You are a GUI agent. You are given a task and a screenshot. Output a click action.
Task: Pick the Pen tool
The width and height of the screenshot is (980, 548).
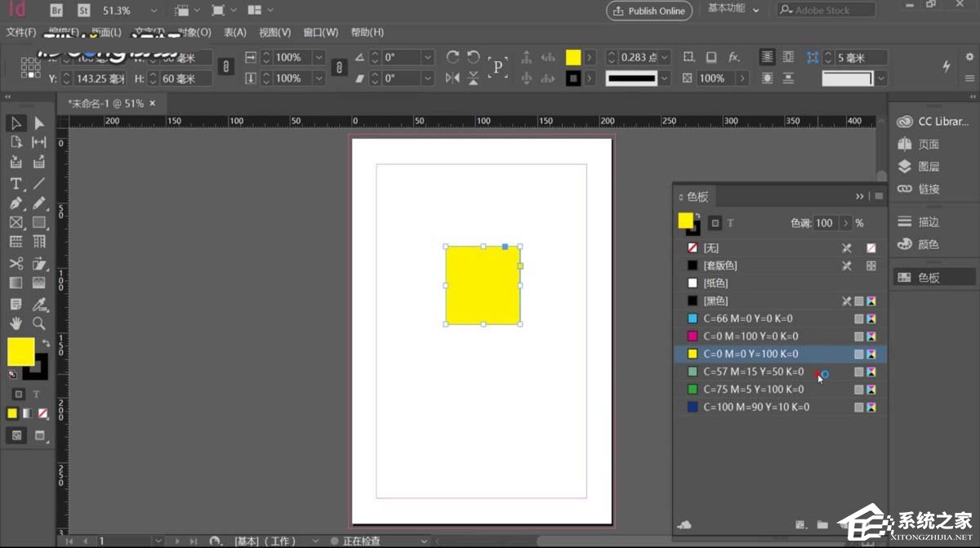[x=16, y=203]
